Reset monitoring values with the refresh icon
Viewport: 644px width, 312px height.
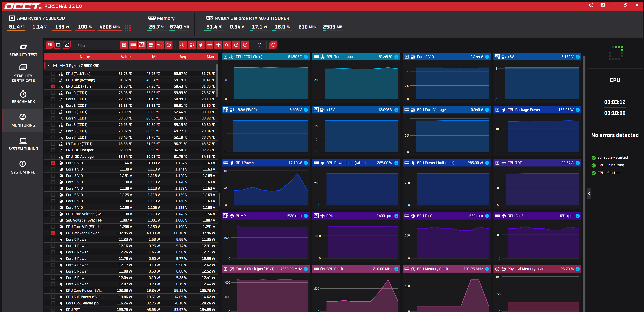[273, 45]
